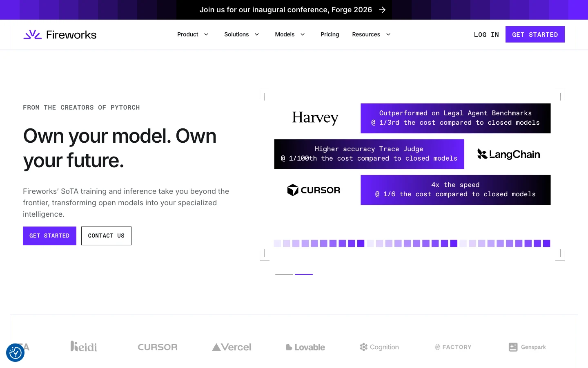
Task: Click the "Own your model" headline
Action: pos(120,148)
